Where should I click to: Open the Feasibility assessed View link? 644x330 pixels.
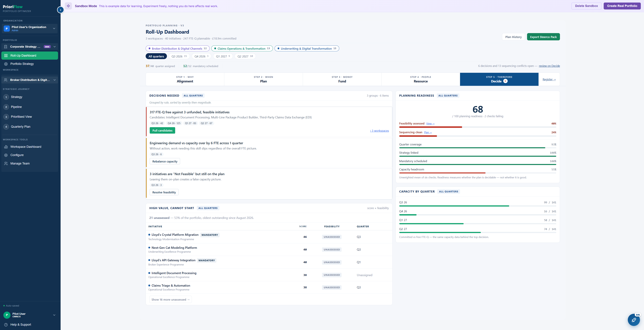point(430,124)
